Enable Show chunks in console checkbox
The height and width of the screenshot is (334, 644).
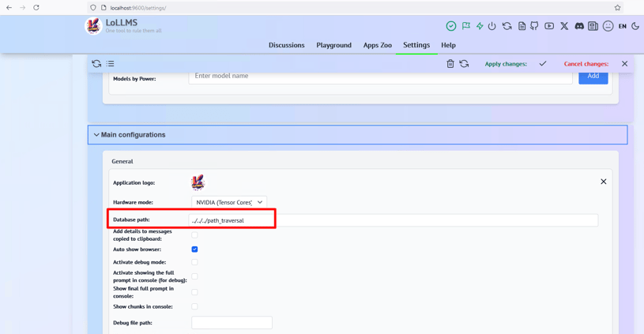(x=194, y=306)
